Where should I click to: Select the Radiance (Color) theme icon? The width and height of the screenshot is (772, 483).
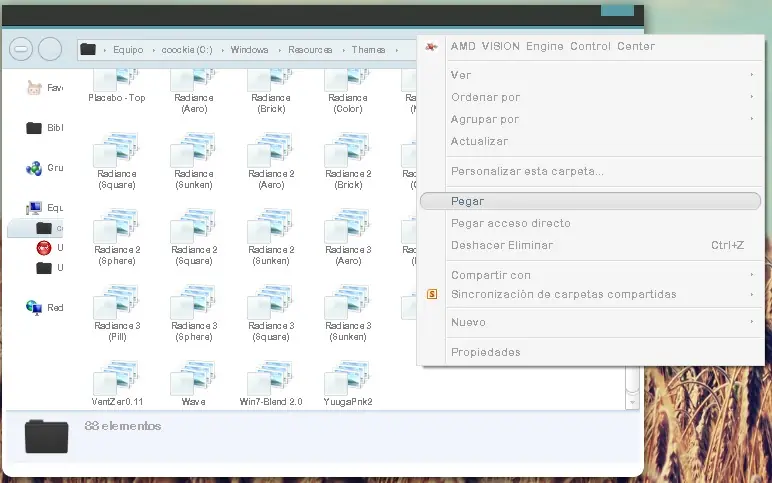pos(348,91)
